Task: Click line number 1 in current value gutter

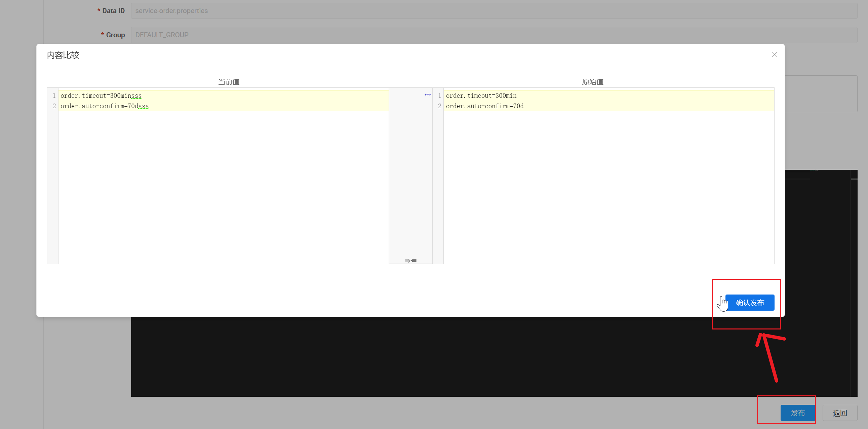Action: pyautogui.click(x=54, y=96)
